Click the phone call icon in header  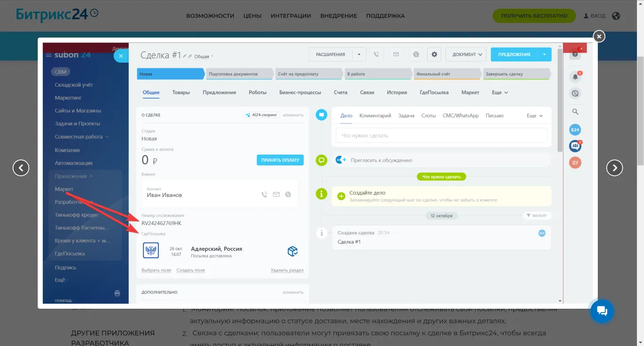(x=376, y=55)
